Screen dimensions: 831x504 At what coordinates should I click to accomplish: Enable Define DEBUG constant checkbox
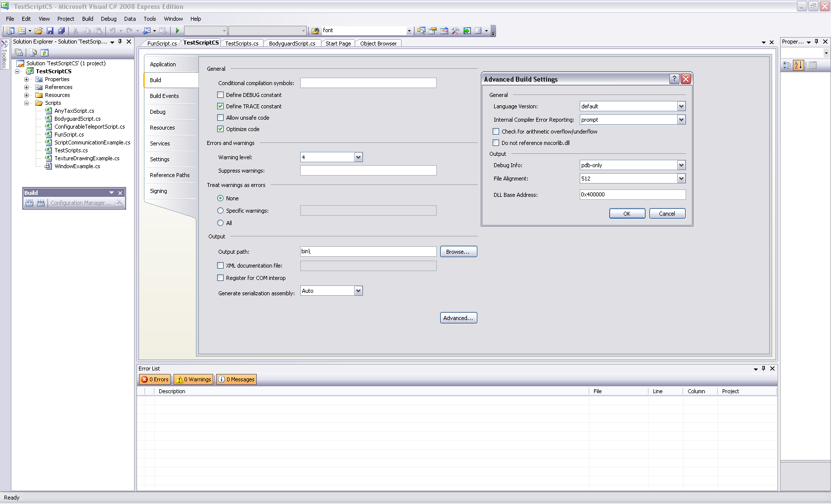221,95
